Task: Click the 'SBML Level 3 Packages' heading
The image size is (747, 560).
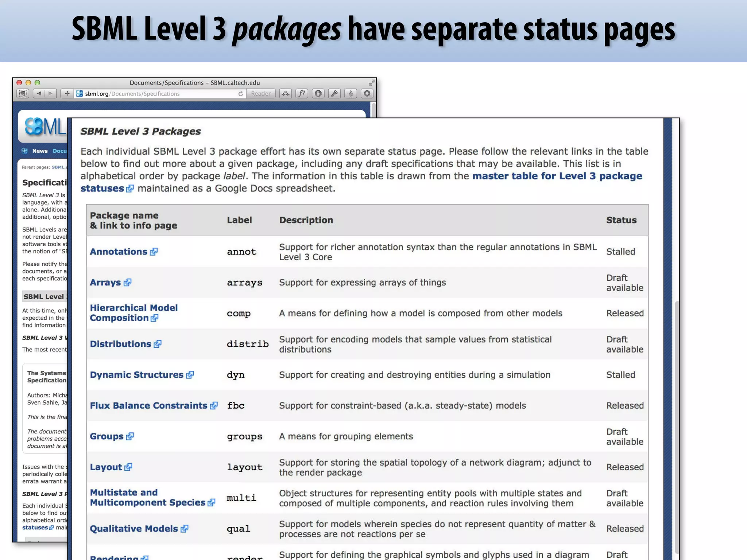Action: pyautogui.click(x=140, y=131)
